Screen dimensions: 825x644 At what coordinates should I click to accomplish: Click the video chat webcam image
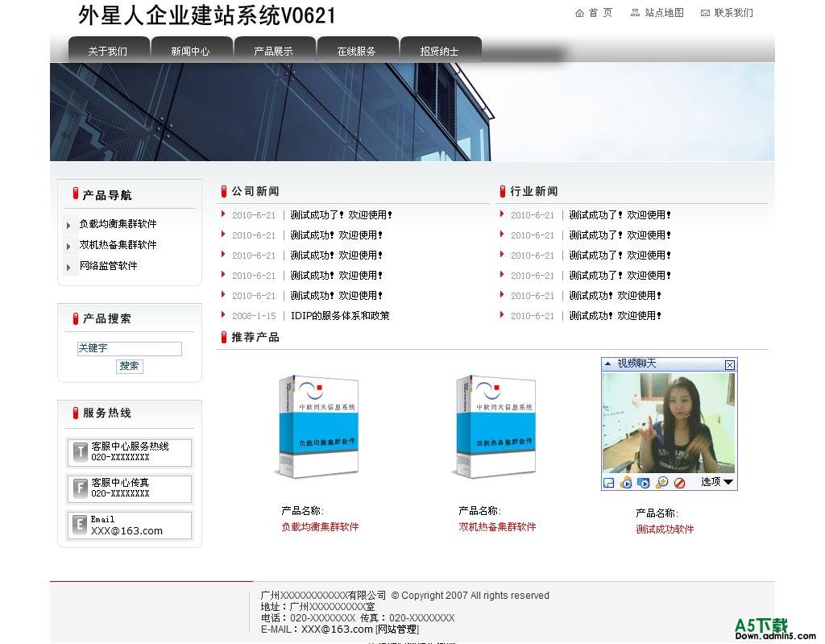click(x=669, y=423)
